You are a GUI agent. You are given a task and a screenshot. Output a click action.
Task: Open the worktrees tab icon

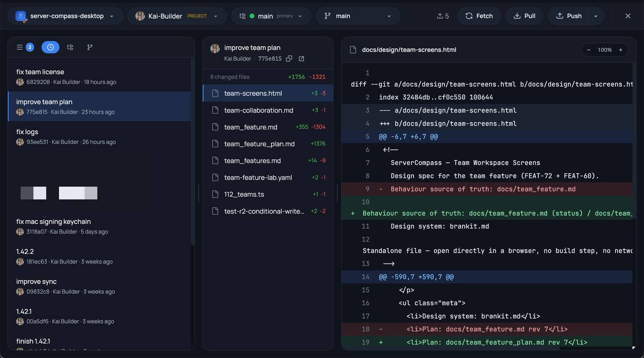[x=70, y=47]
